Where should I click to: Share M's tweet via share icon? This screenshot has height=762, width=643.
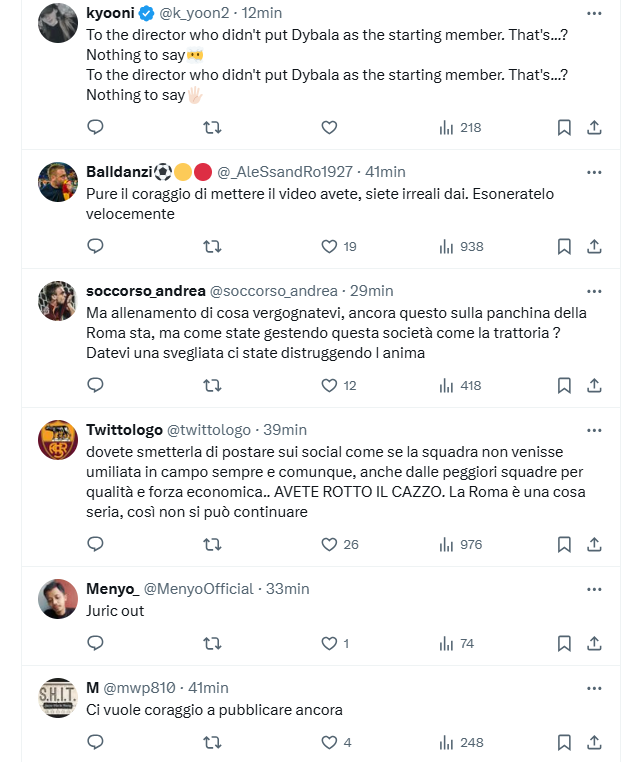click(594, 742)
